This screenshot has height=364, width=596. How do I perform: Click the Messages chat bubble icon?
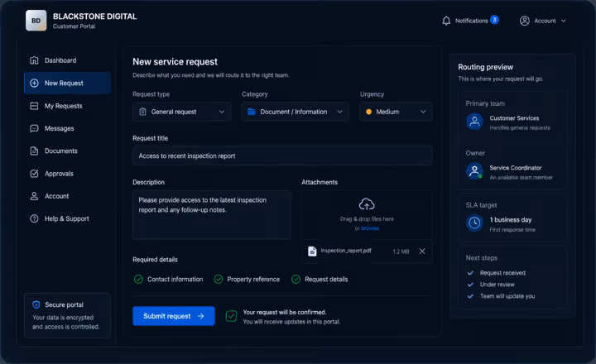[x=34, y=128]
